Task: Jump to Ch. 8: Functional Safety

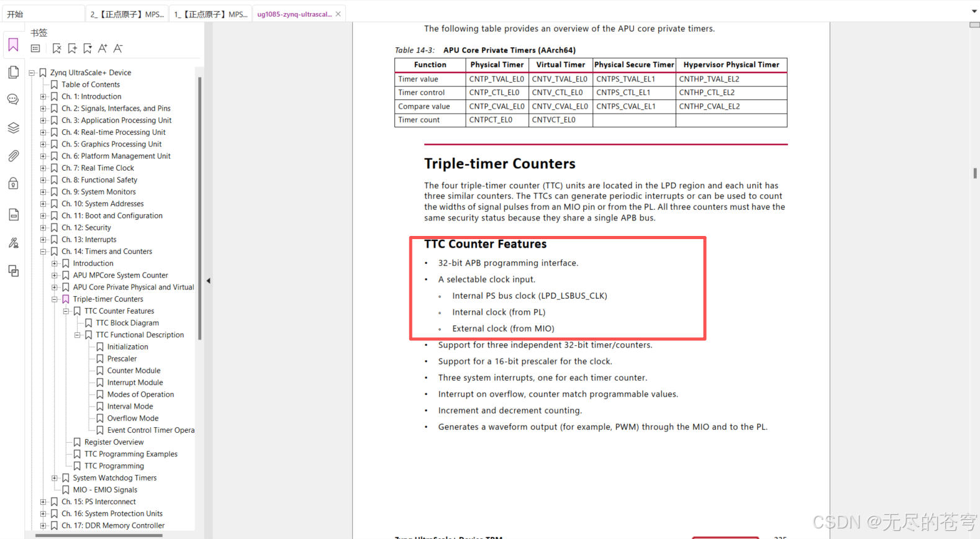Action: click(99, 180)
